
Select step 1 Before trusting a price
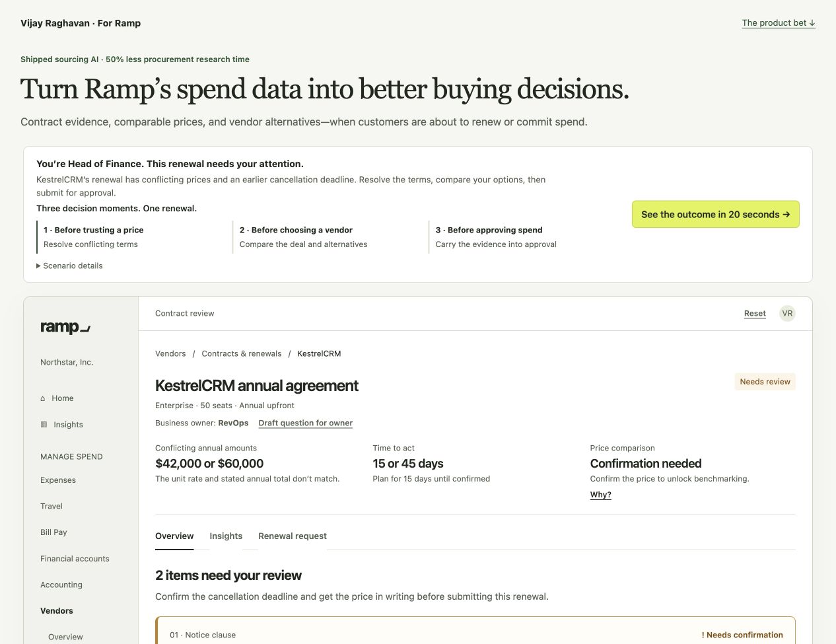[x=131, y=237]
